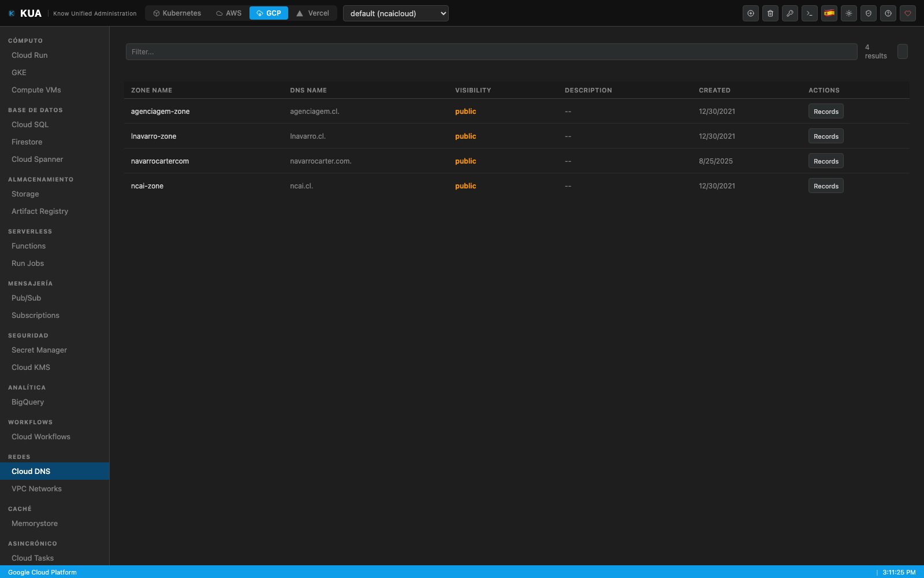Image resolution: width=924 pixels, height=578 pixels.
Task: Click the navarrocartercom zone name
Action: click(160, 161)
